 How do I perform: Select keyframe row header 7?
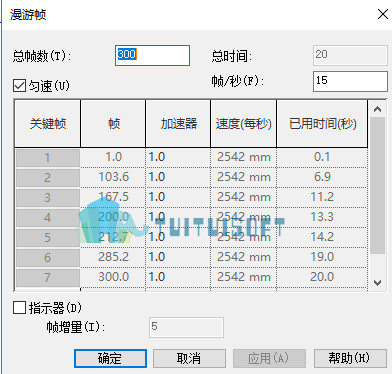coord(47,277)
